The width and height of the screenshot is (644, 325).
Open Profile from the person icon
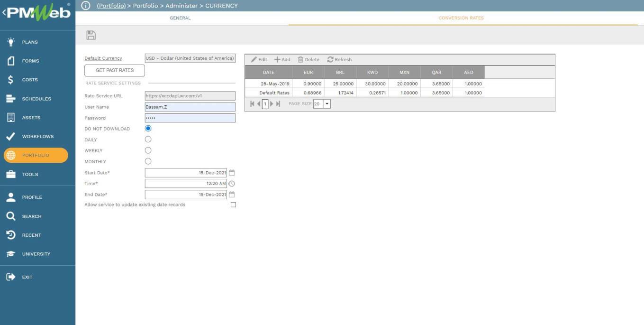click(10, 197)
